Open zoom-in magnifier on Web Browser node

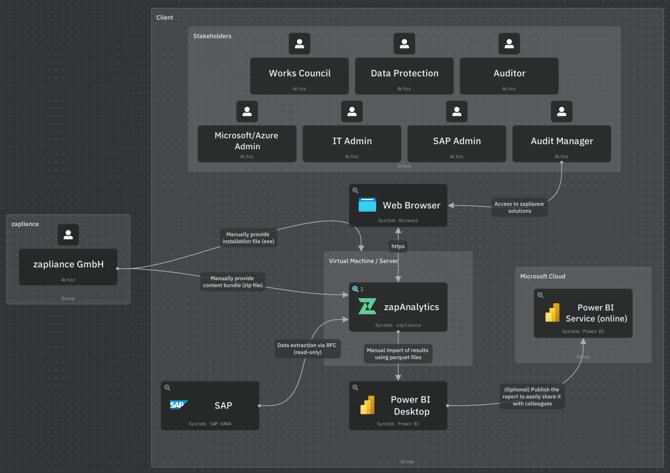(x=355, y=191)
